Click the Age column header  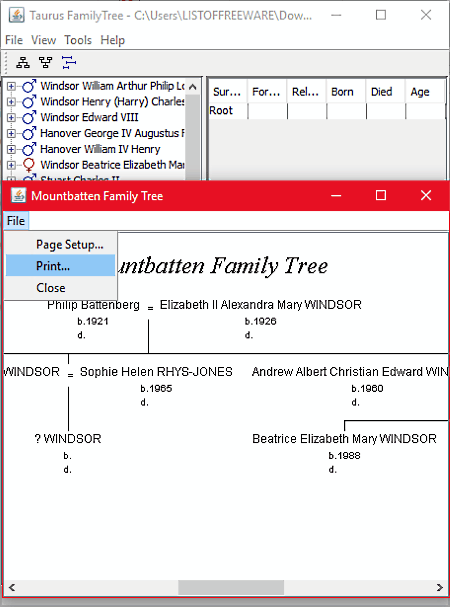[x=424, y=92]
